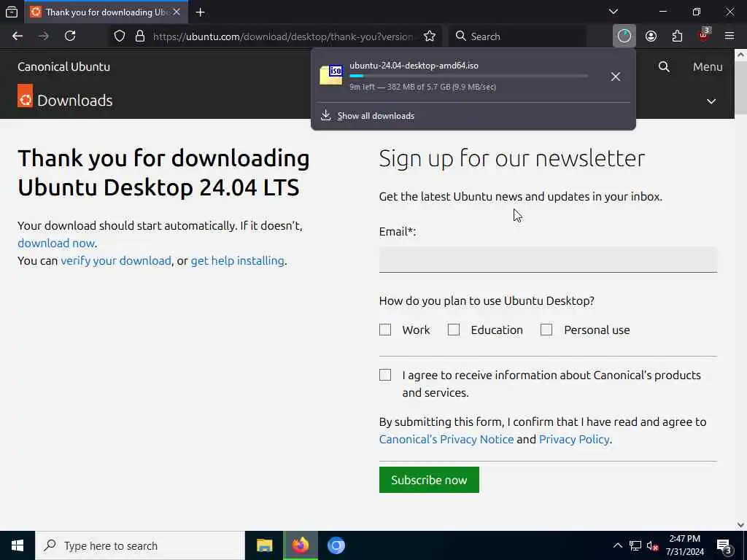Click the iso download progress bar
This screenshot has width=747, height=560.
click(x=469, y=76)
